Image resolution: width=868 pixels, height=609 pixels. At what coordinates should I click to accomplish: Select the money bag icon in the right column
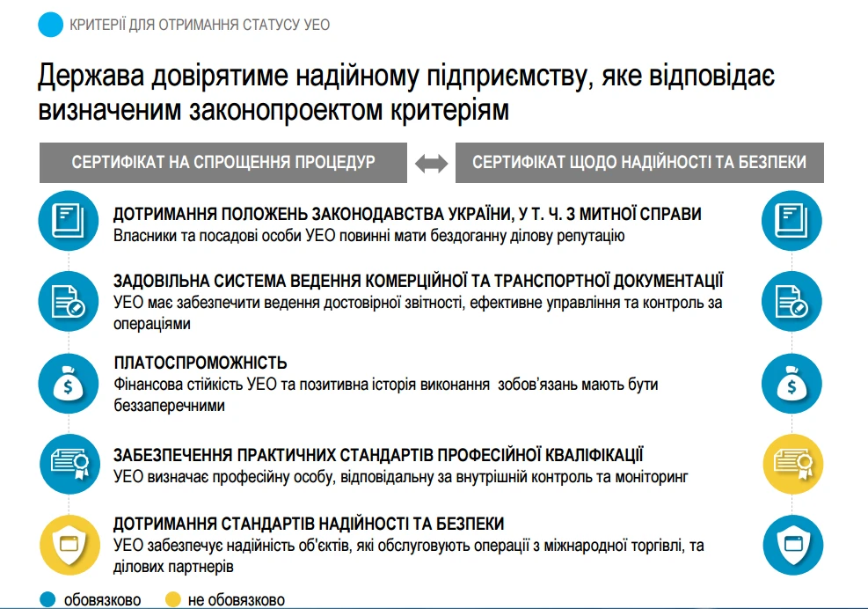(791, 383)
